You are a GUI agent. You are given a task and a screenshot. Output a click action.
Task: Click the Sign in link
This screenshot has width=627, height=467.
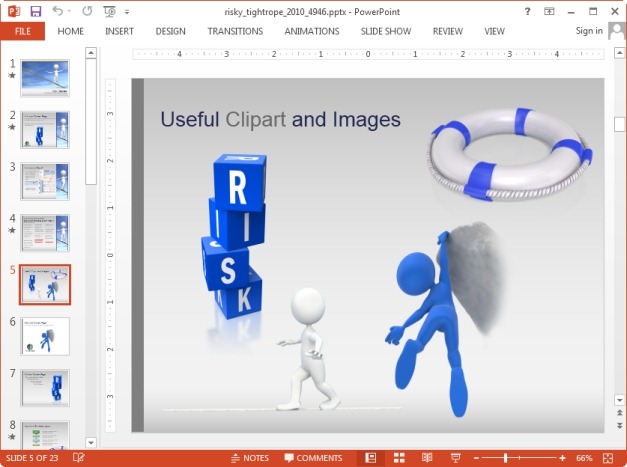tap(589, 31)
